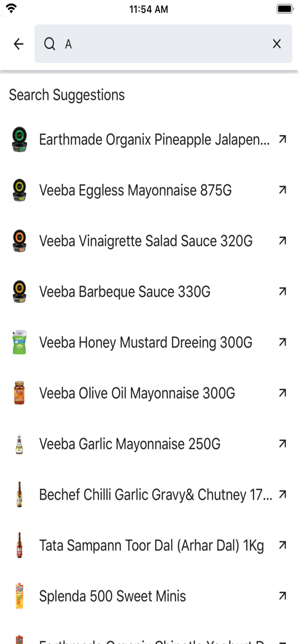Select Veeba Barbeque Sauce 330G text
Screen dimensions: 298x644
[x=125, y=291]
